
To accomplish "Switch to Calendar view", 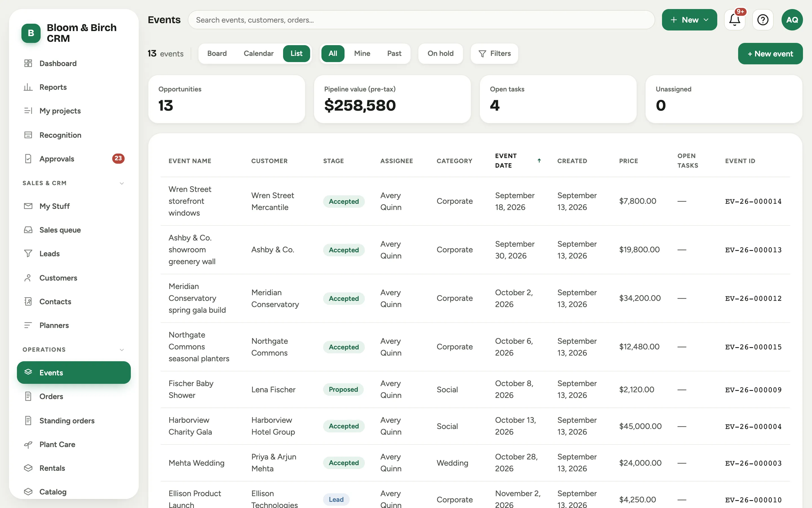I will pos(258,53).
